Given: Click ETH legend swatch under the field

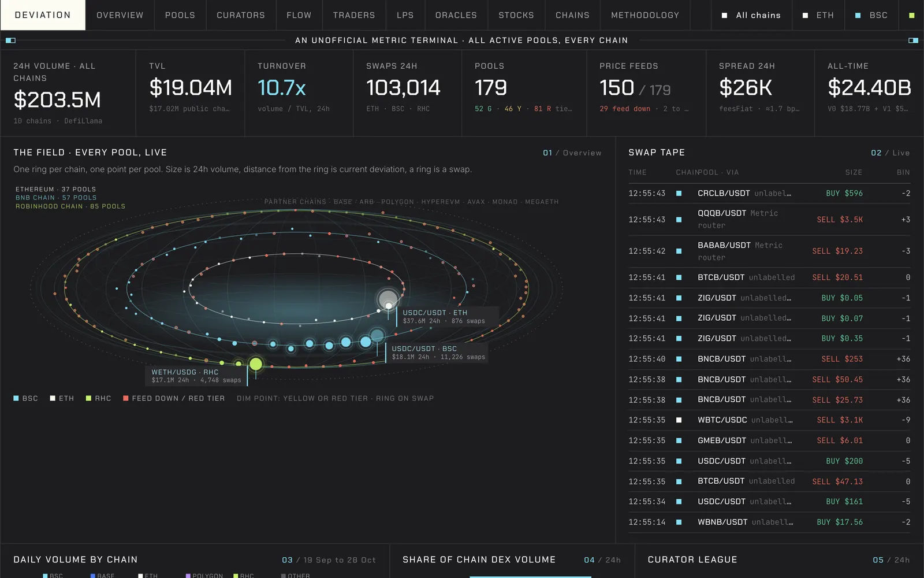Looking at the screenshot, I should pyautogui.click(x=53, y=398).
